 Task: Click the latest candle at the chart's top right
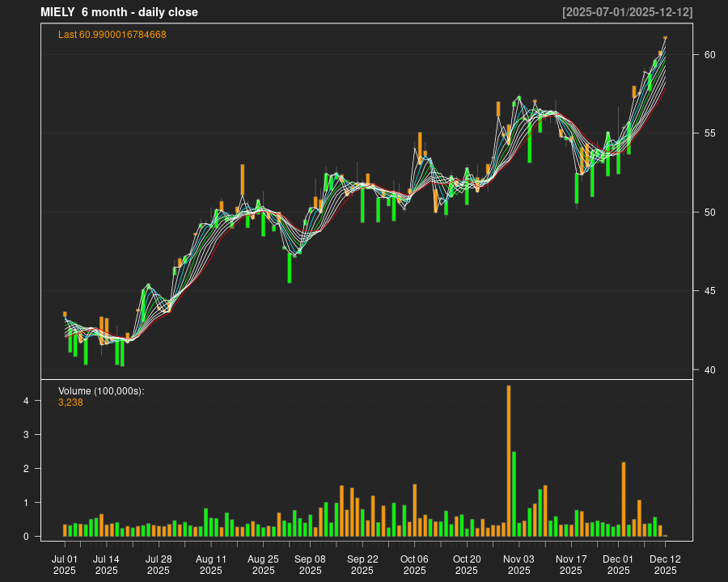point(665,38)
